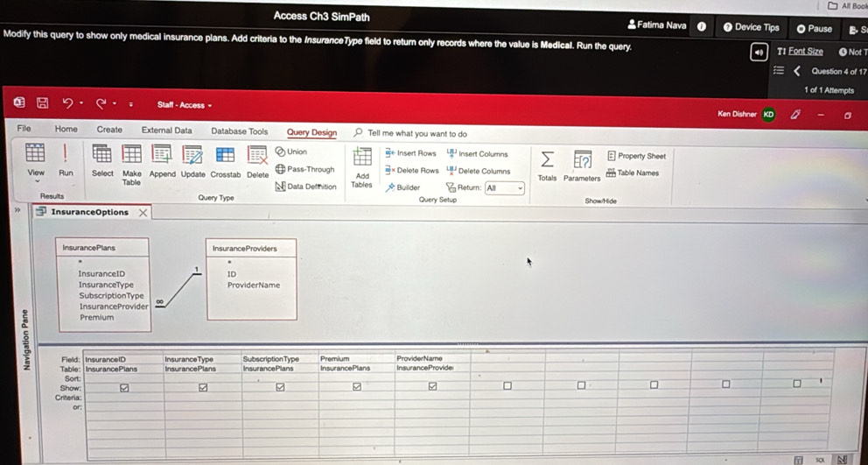Click the Property Sheet button
868x465 pixels.
pos(636,156)
